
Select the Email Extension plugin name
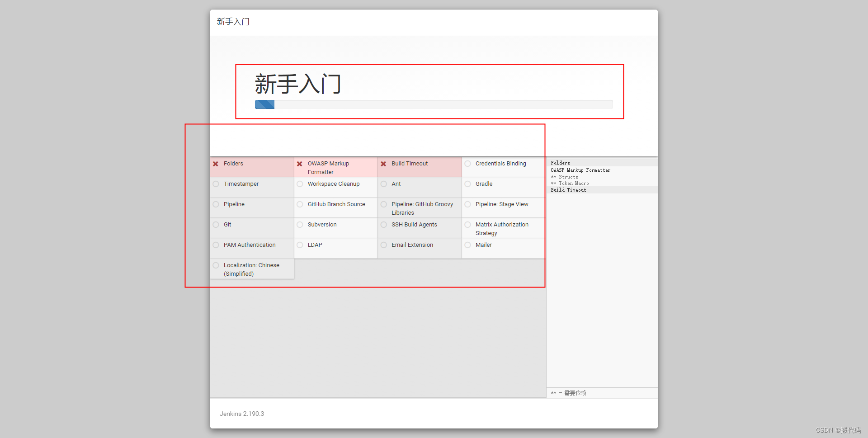pos(412,245)
